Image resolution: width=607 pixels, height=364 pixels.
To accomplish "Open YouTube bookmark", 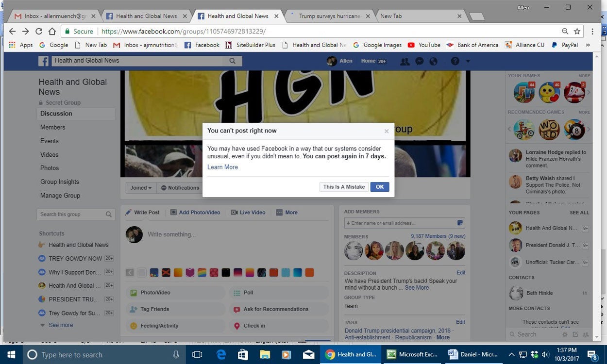I will pos(424,45).
